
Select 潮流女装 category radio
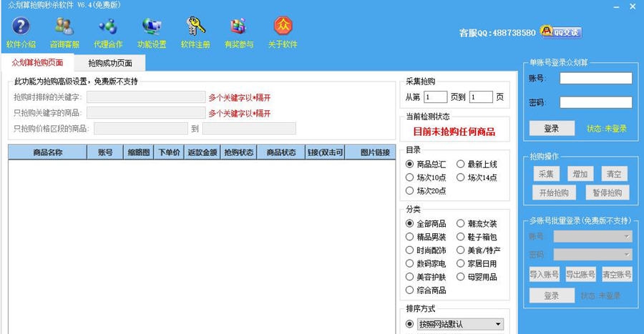(460, 223)
